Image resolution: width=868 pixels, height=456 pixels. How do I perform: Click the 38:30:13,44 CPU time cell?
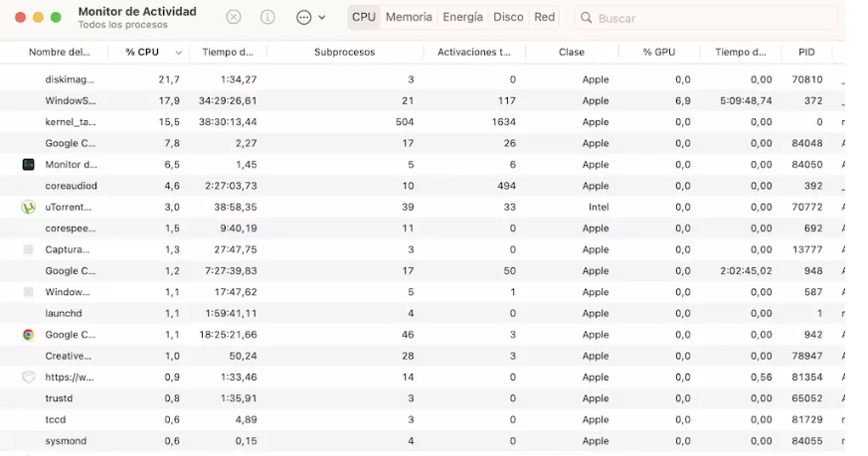pyautogui.click(x=228, y=122)
